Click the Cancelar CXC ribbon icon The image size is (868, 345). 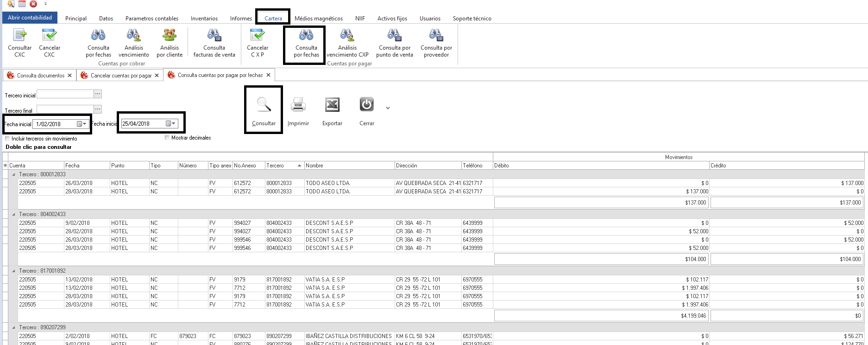point(49,43)
